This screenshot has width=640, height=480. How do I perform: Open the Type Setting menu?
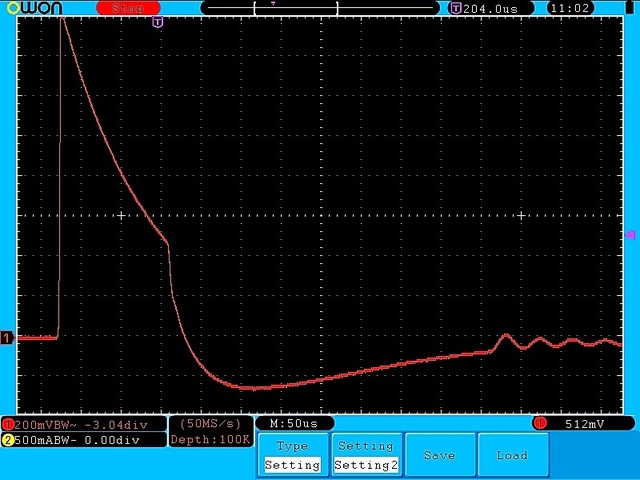(292, 455)
